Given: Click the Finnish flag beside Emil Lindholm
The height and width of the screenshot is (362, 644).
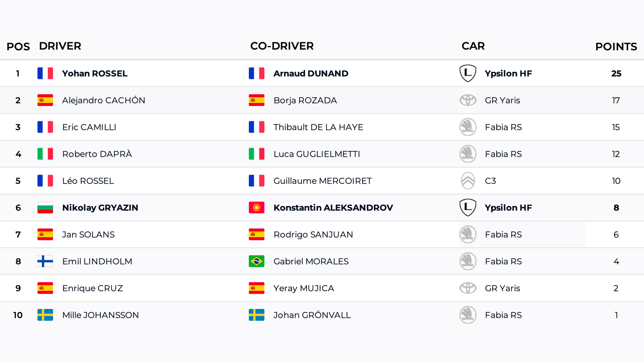Looking at the screenshot, I should point(45,261).
